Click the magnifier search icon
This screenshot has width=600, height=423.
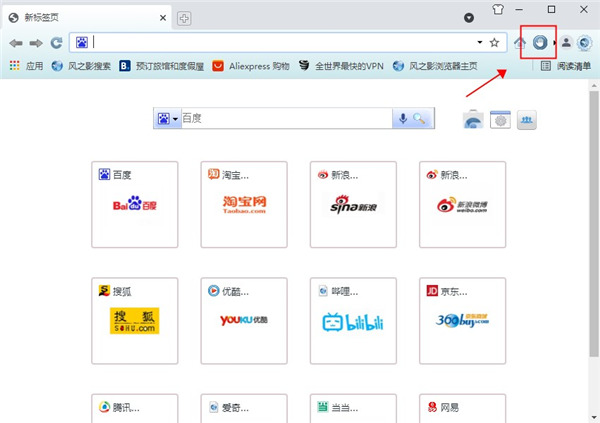420,119
